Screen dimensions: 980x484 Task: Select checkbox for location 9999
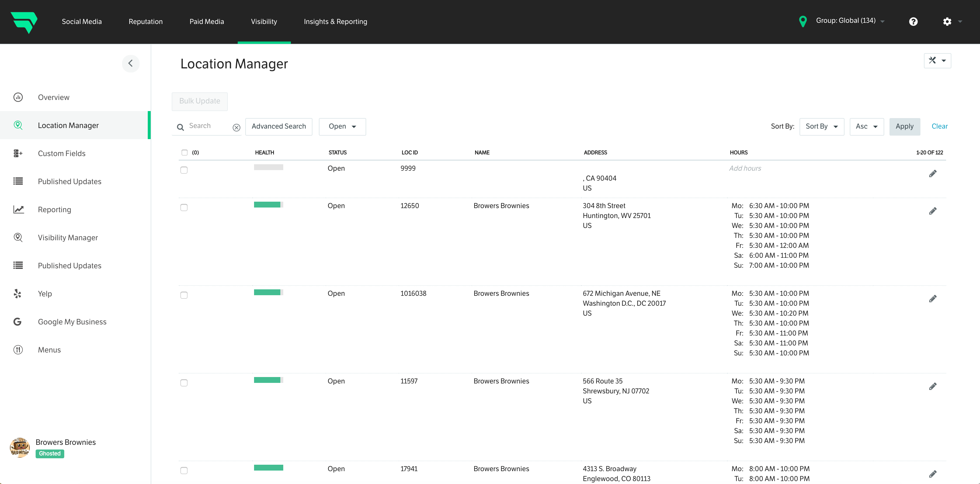[x=184, y=170]
